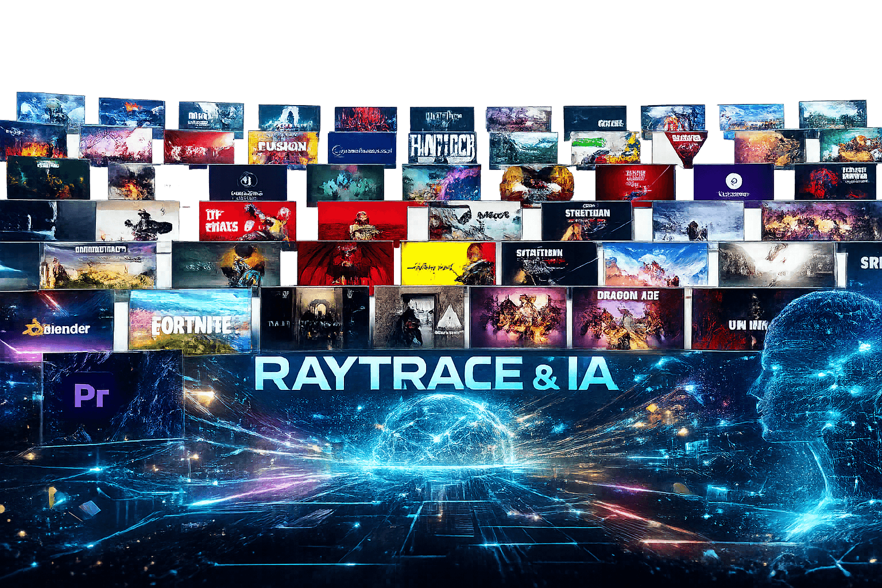The width and height of the screenshot is (882, 588).
Task: Click the purple Premiere Pro Pr icon
Action: point(92,395)
